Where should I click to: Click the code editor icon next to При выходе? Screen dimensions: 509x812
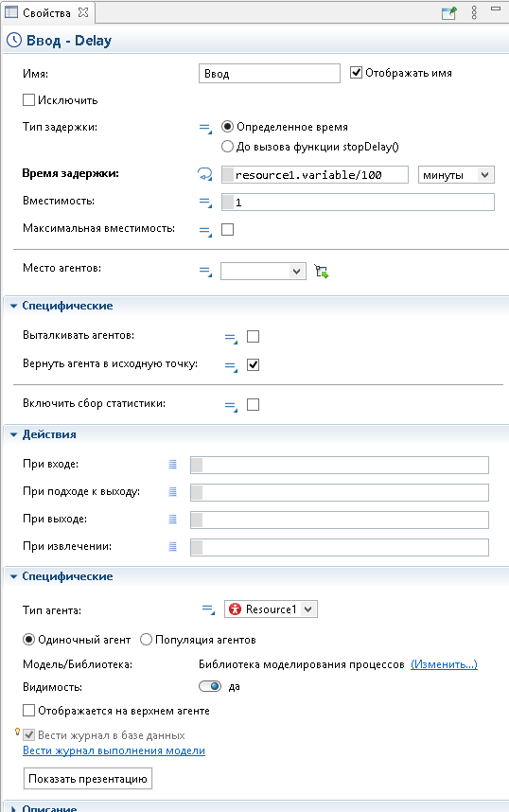click(172, 519)
